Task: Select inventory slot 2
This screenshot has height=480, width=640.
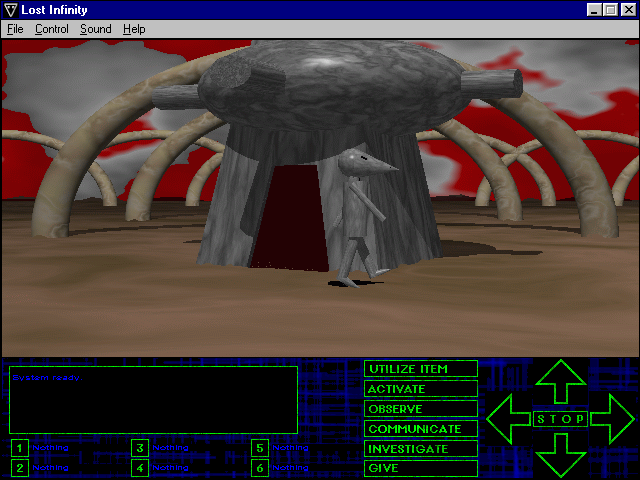Action: click(x=20, y=467)
